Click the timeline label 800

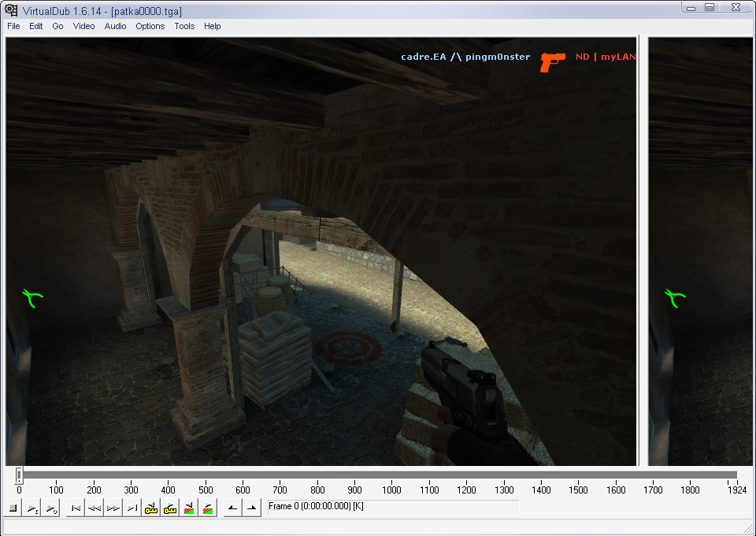317,490
